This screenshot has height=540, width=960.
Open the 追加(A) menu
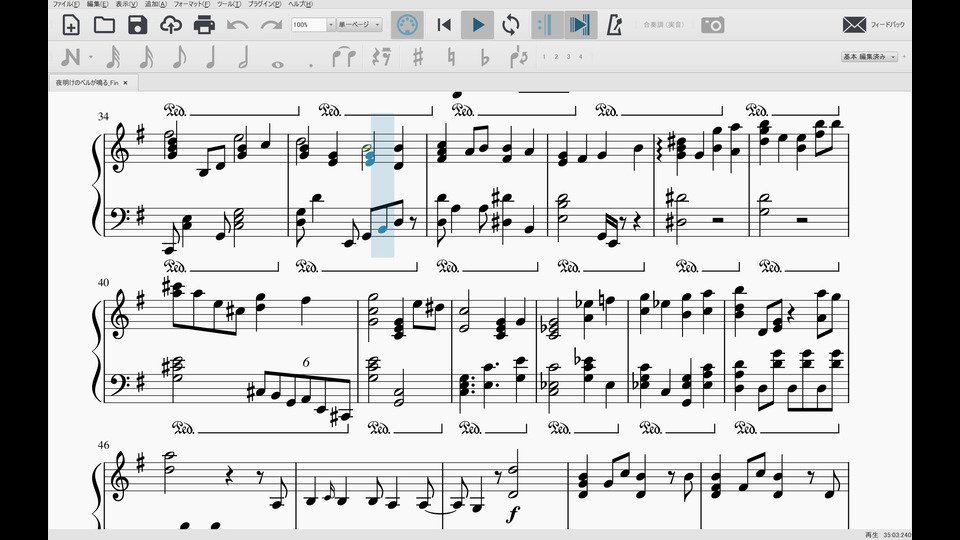(x=156, y=4)
